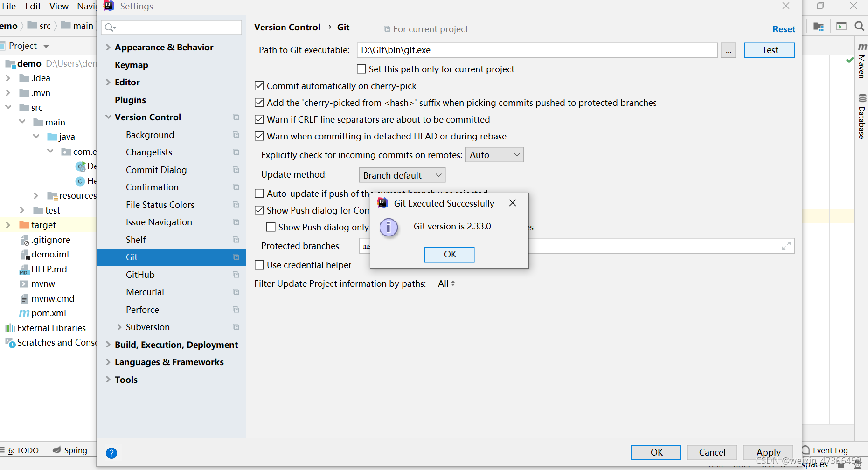Enable Auto-update if push rejected

259,193
